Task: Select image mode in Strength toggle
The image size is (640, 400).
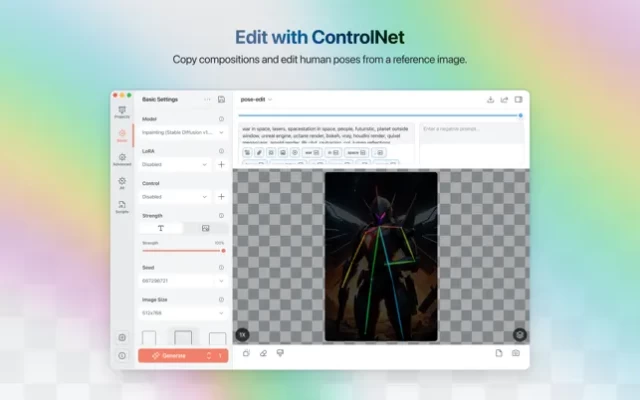Action: pos(205,228)
